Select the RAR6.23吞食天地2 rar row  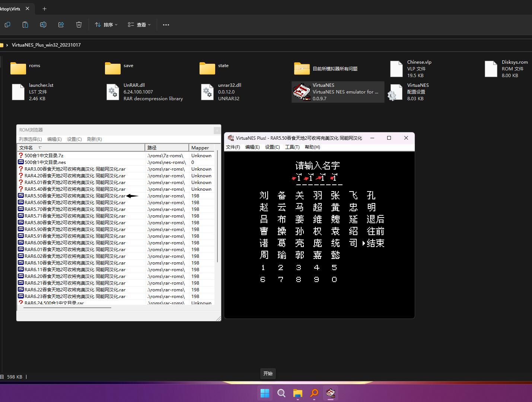[116, 296]
